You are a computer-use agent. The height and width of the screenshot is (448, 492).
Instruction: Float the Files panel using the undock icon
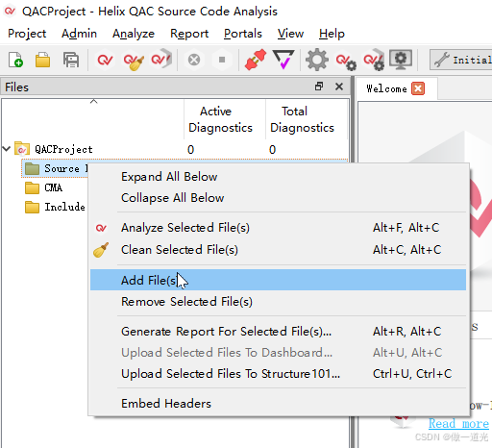click(x=319, y=87)
